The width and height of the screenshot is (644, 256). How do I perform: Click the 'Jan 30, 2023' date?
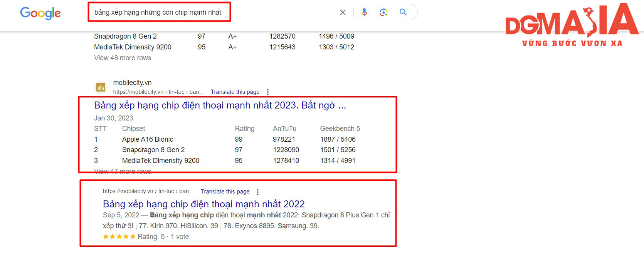[x=113, y=118]
